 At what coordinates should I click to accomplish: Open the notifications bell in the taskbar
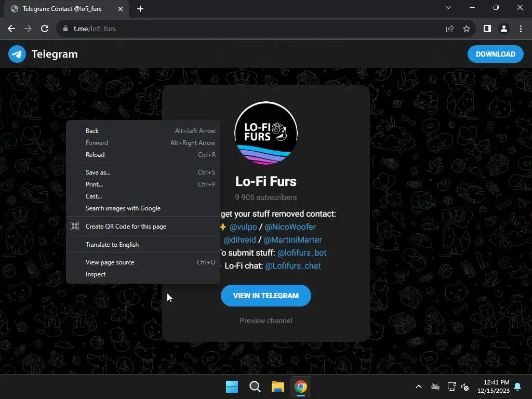point(518,387)
